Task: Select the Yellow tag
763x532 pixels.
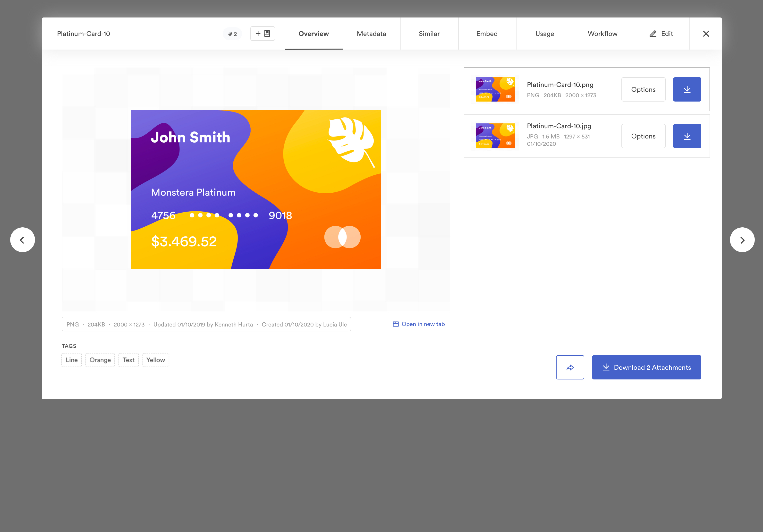Action: coord(155,360)
